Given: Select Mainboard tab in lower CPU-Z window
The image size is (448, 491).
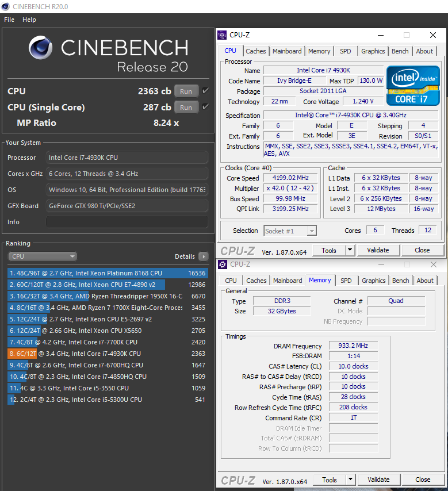Looking at the screenshot, I should [x=288, y=281].
